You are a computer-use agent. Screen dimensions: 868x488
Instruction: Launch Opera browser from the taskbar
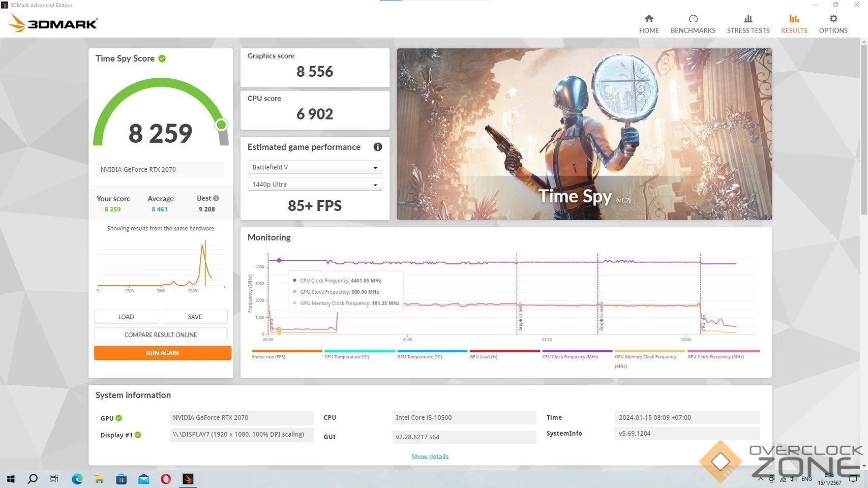pyautogui.click(x=166, y=479)
